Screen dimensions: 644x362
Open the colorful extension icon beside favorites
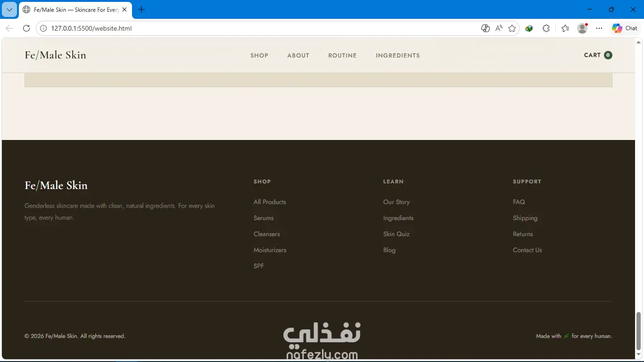coord(529,28)
